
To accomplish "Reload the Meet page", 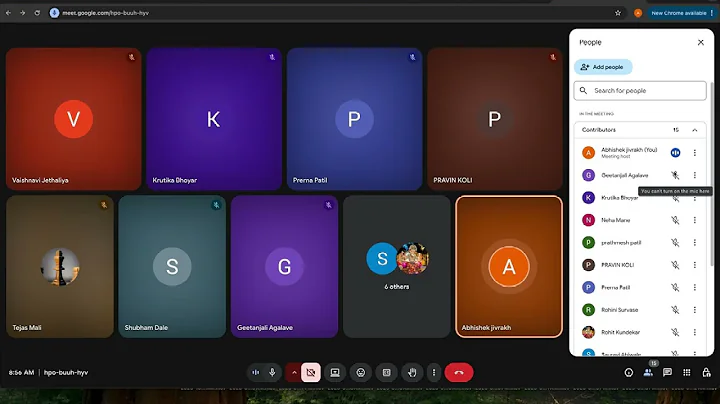I will point(37,13).
